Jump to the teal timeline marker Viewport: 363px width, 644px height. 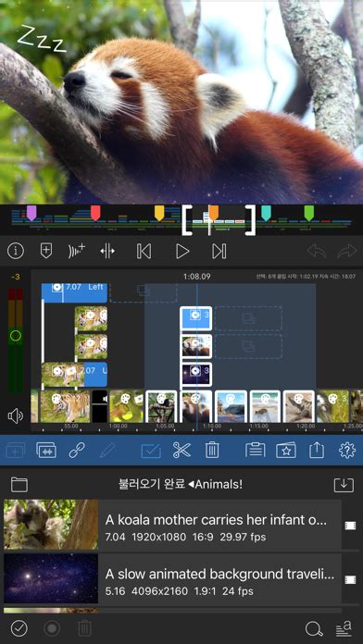(266, 213)
